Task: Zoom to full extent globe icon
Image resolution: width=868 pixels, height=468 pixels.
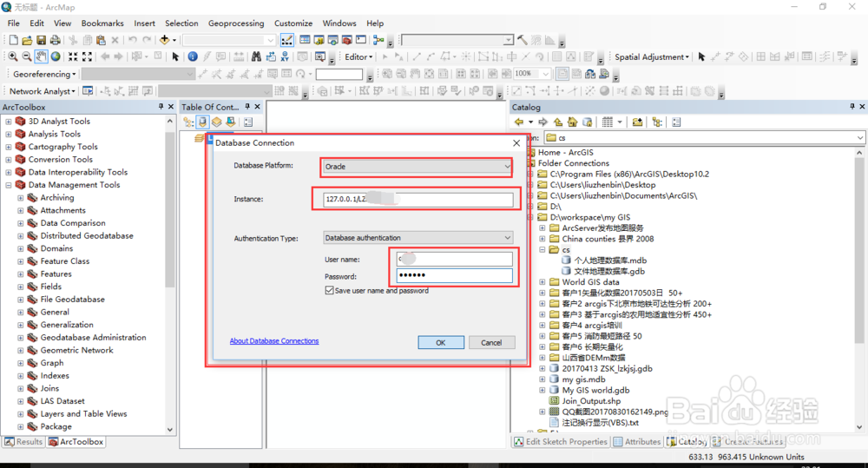Action: [x=56, y=56]
